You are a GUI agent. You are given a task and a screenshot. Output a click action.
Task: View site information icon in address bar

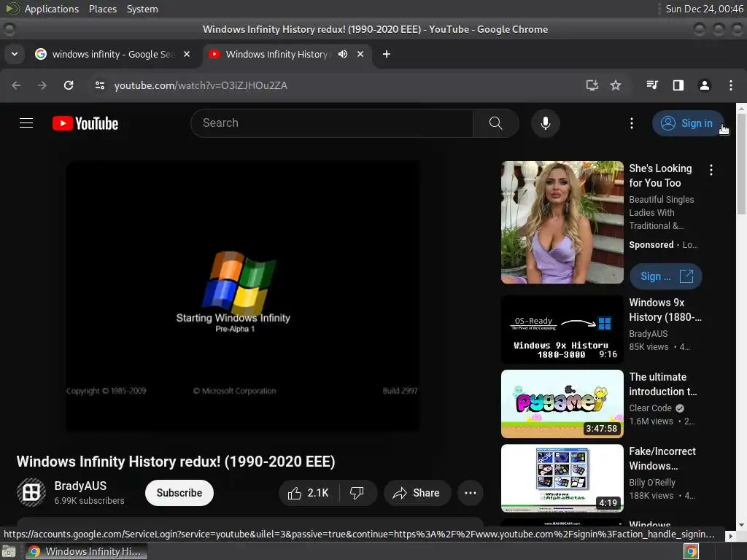pyautogui.click(x=99, y=85)
